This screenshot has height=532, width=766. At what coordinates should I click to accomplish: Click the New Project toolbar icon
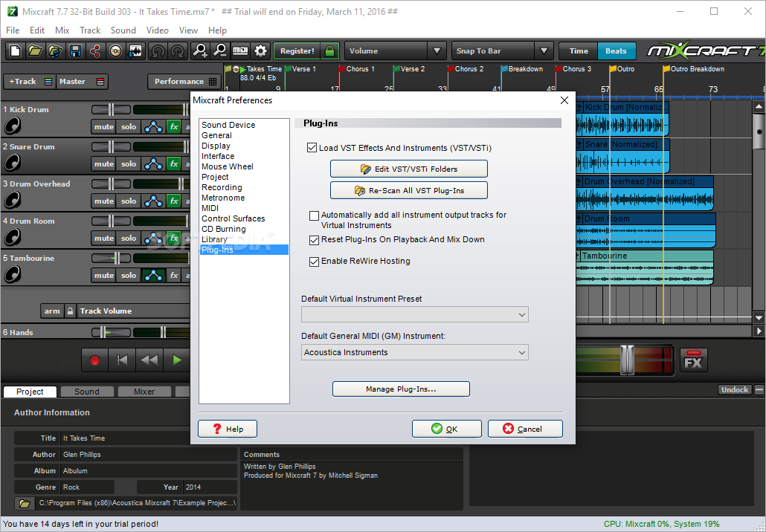click(x=15, y=51)
